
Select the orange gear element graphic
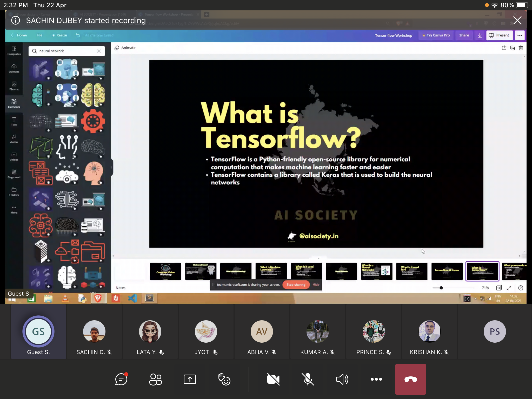(x=93, y=121)
